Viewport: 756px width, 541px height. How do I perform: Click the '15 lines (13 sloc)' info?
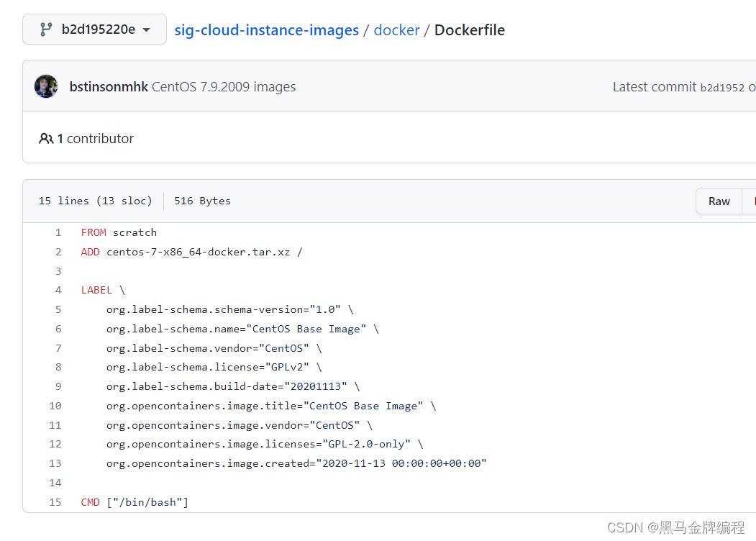click(x=95, y=201)
